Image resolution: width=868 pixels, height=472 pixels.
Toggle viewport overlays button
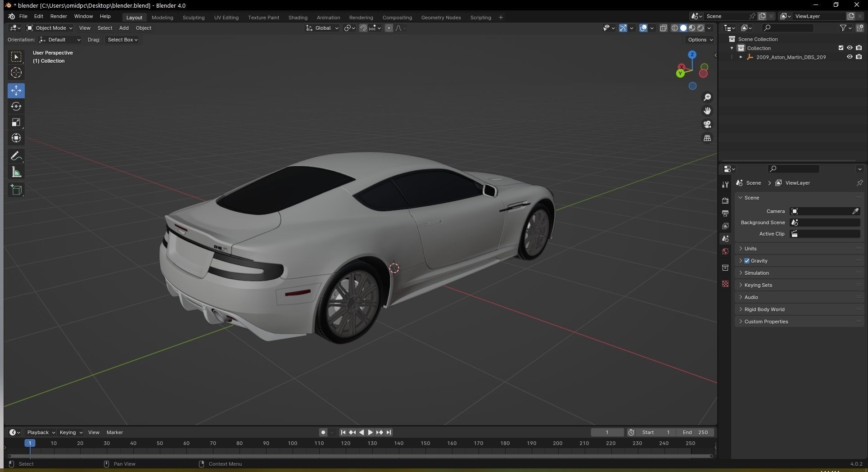(x=643, y=28)
